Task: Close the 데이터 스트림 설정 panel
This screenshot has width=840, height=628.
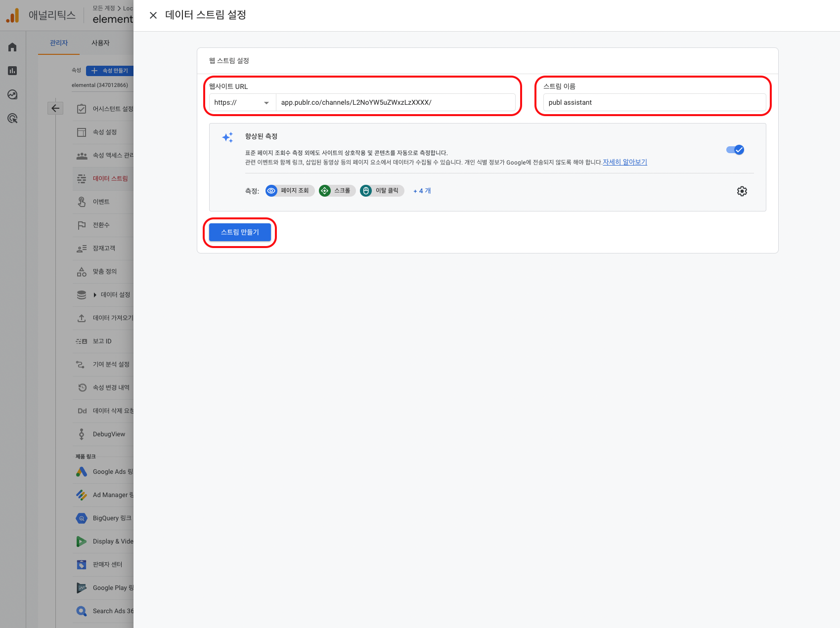Action: point(153,15)
